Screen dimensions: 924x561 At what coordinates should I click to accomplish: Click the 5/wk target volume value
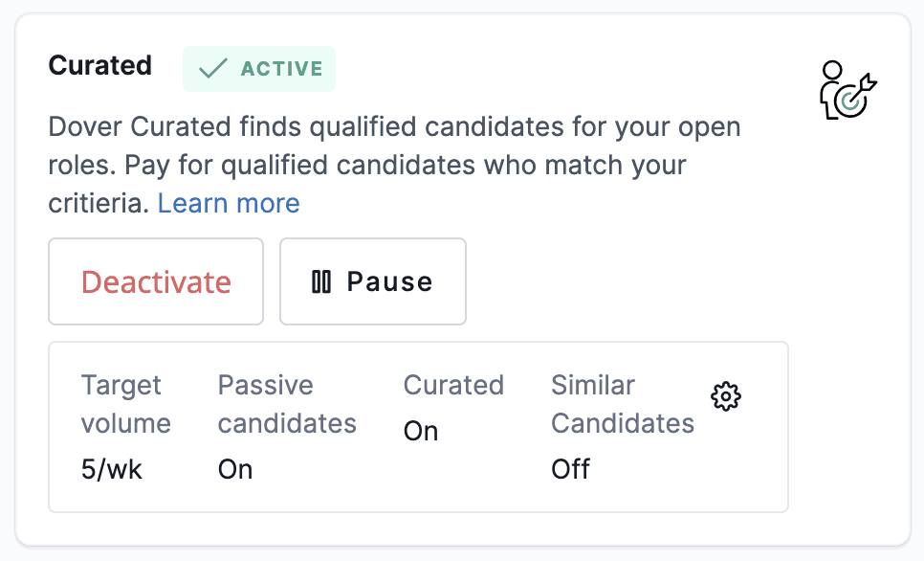pyautogui.click(x=111, y=469)
